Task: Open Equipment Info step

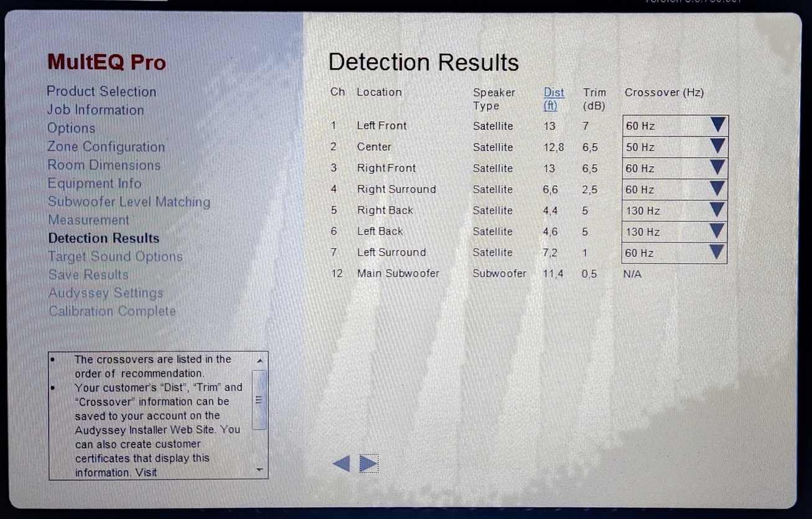Action: 95,183
